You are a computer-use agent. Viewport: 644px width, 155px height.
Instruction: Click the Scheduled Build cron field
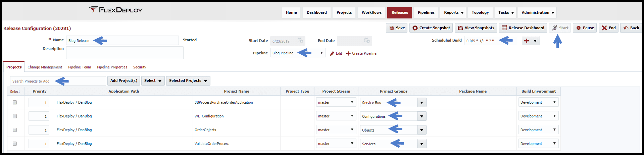(491, 41)
